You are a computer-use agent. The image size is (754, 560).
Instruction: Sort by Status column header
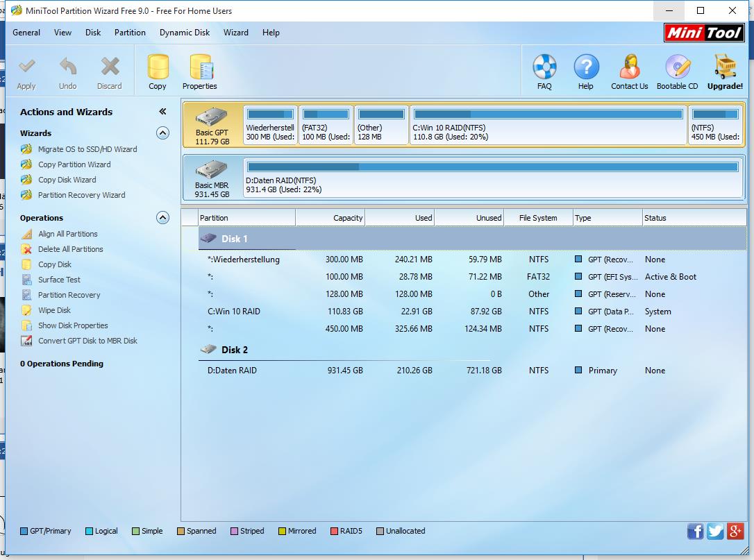(694, 218)
